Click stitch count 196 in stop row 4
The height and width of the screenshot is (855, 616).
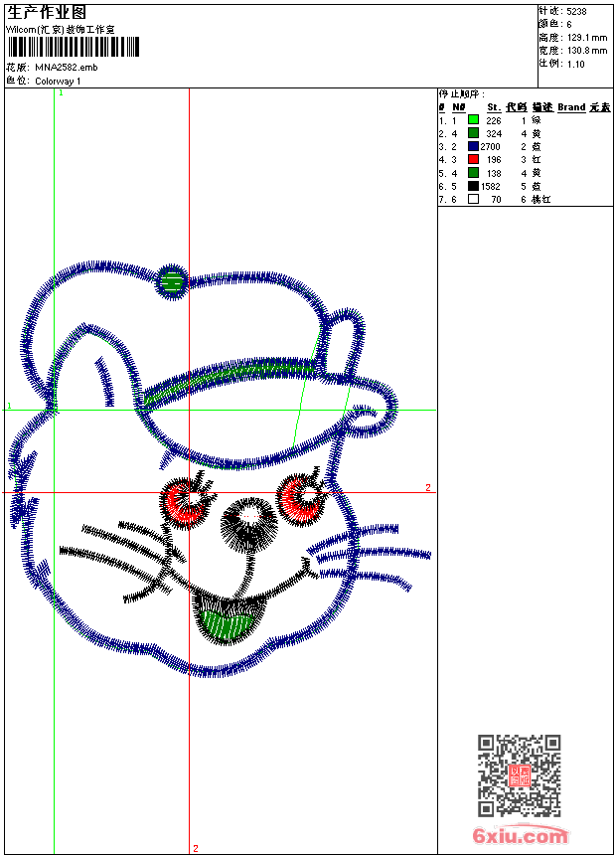[x=494, y=160]
